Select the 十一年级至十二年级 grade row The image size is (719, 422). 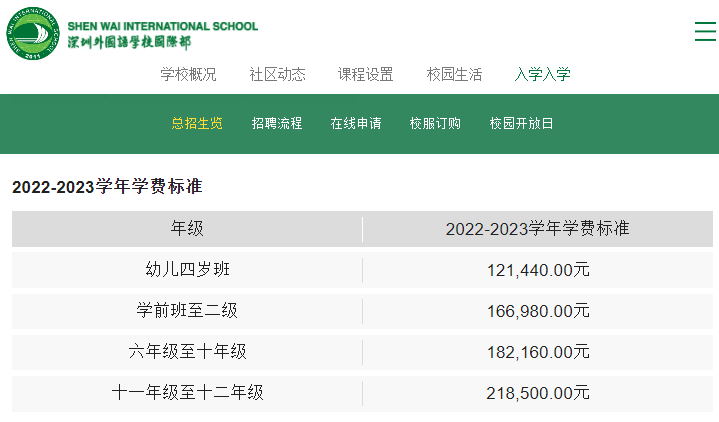[187, 393]
